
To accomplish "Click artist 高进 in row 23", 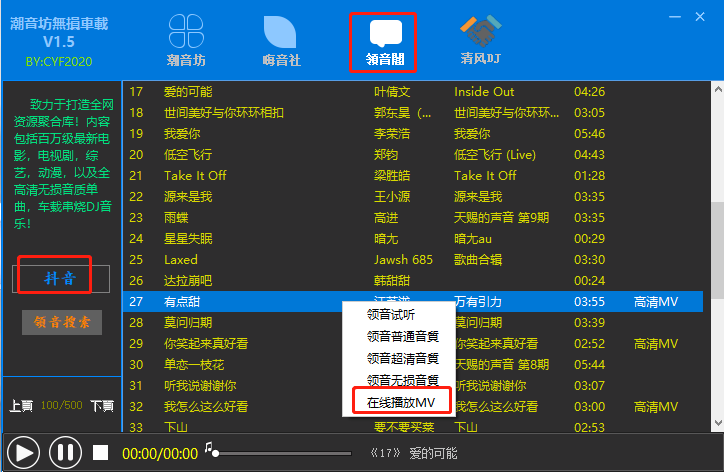I will tap(386, 218).
